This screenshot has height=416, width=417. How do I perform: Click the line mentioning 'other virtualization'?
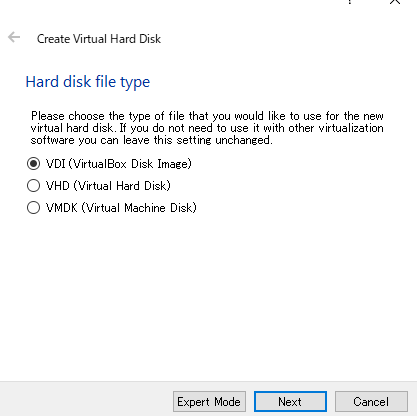coord(207,128)
